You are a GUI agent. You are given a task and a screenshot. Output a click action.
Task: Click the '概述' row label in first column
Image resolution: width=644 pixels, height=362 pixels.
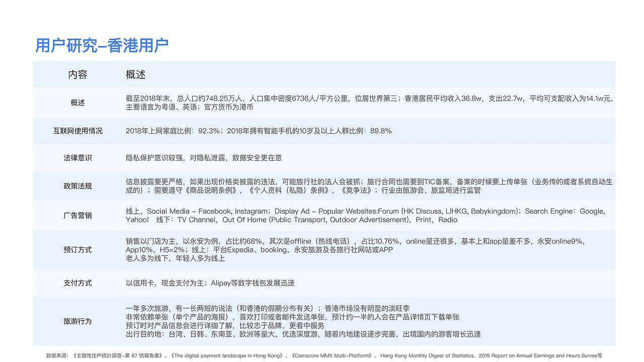click(78, 103)
